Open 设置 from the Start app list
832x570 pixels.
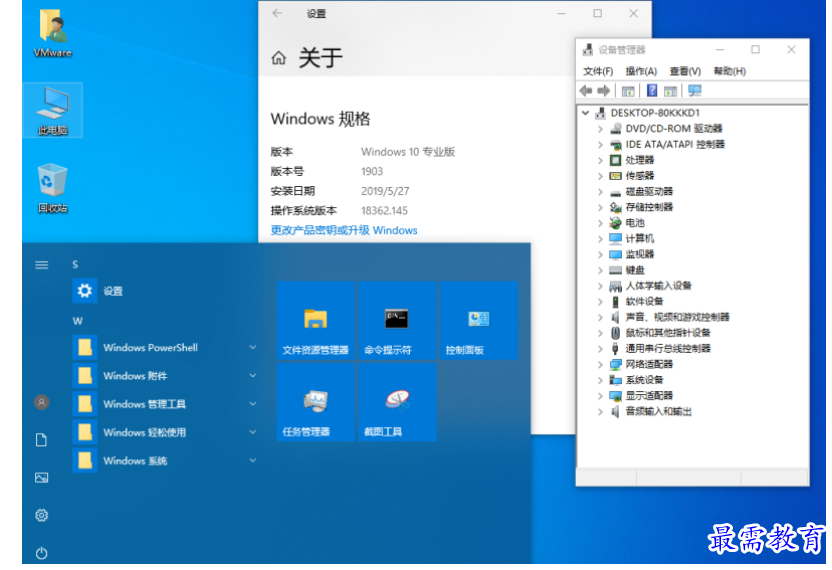pyautogui.click(x=112, y=291)
